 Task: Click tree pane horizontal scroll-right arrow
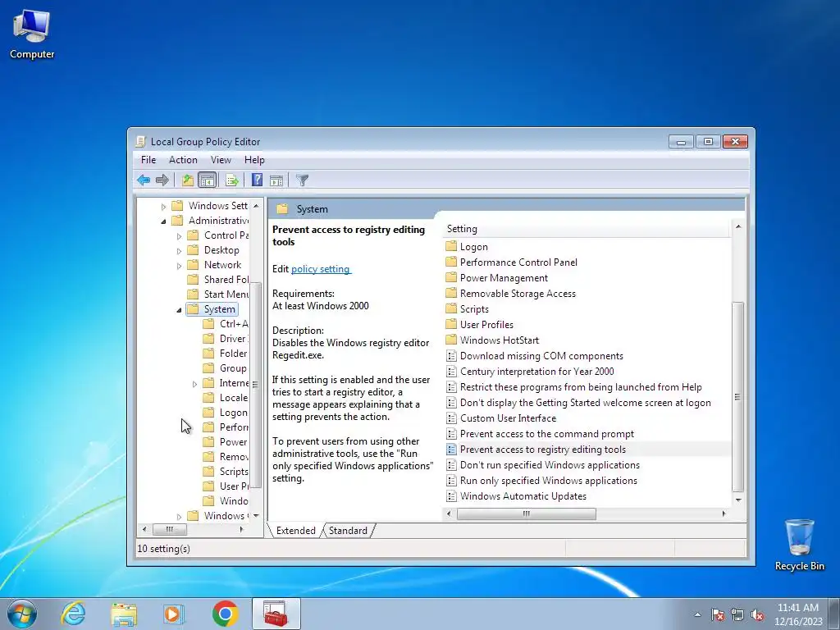coord(242,529)
